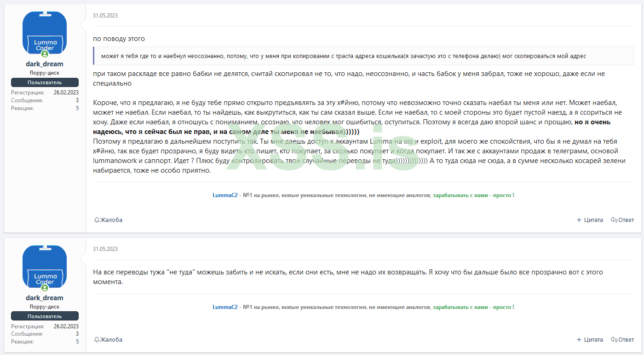Click the quoted text block in the first post

pos(340,56)
